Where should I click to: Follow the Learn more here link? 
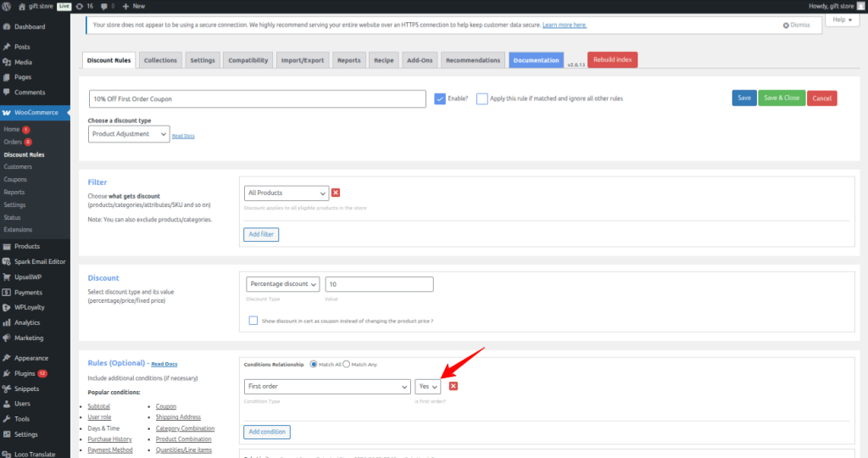pyautogui.click(x=565, y=25)
